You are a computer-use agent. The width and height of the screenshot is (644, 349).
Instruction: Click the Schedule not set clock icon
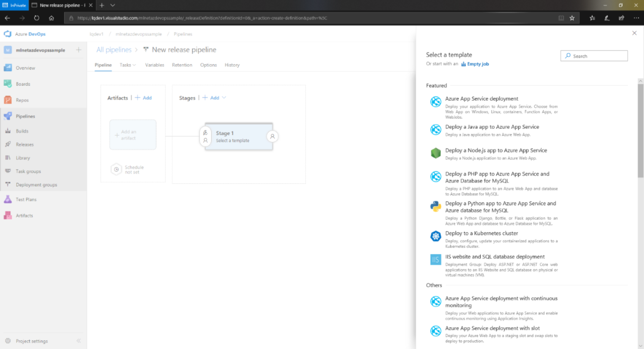pyautogui.click(x=116, y=170)
